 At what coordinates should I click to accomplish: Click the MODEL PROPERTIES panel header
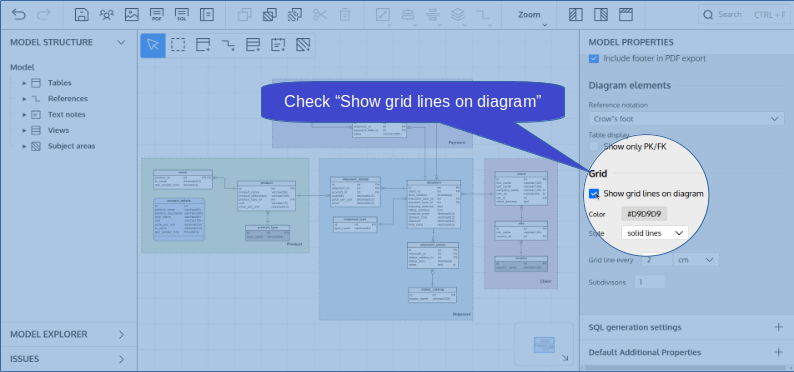(x=631, y=43)
